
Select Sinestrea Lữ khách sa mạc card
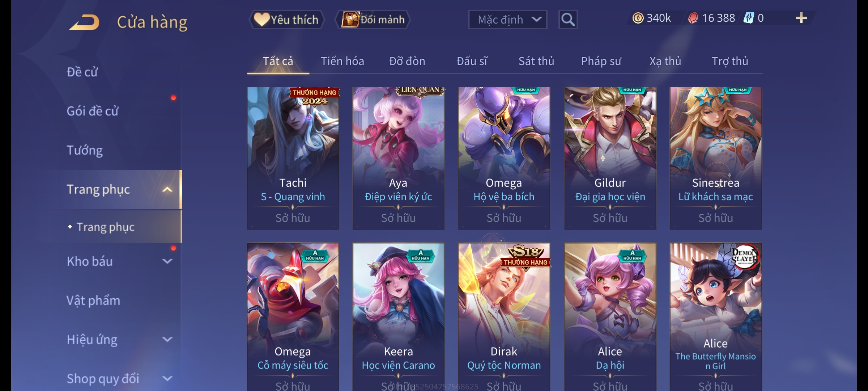716,158
